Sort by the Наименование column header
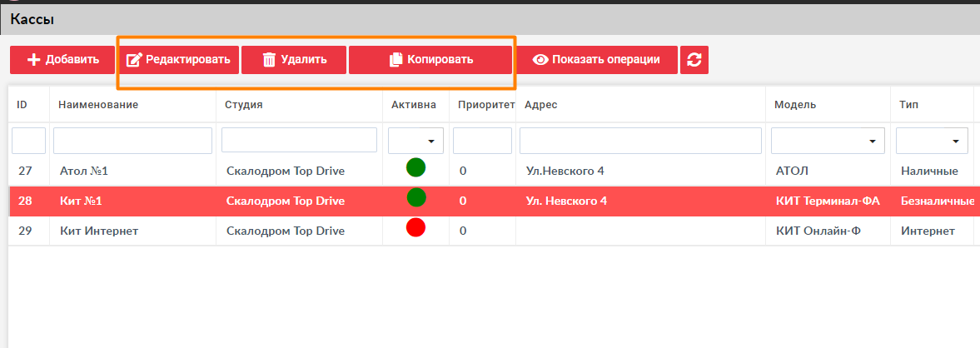This screenshot has width=980, height=348. 98,105
